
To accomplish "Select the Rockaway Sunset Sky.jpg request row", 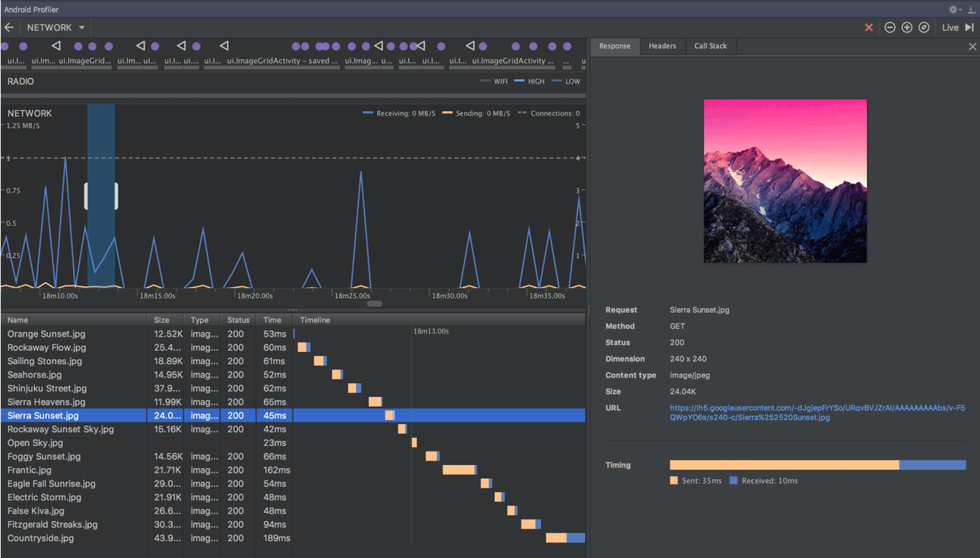I will tap(61, 429).
